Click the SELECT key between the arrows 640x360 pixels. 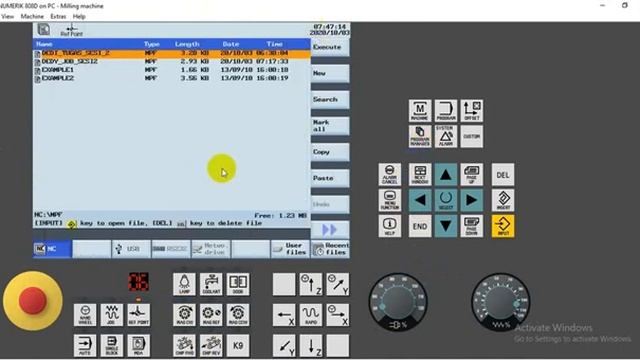[x=446, y=200]
